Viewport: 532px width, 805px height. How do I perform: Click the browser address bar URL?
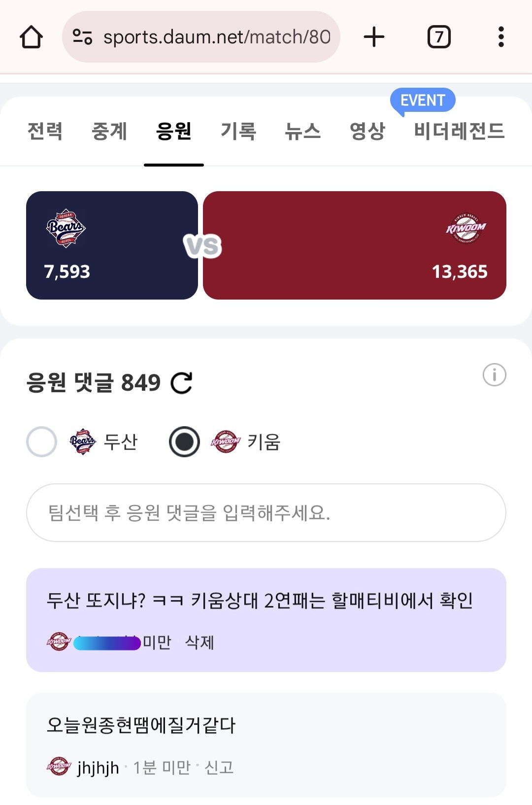217,37
